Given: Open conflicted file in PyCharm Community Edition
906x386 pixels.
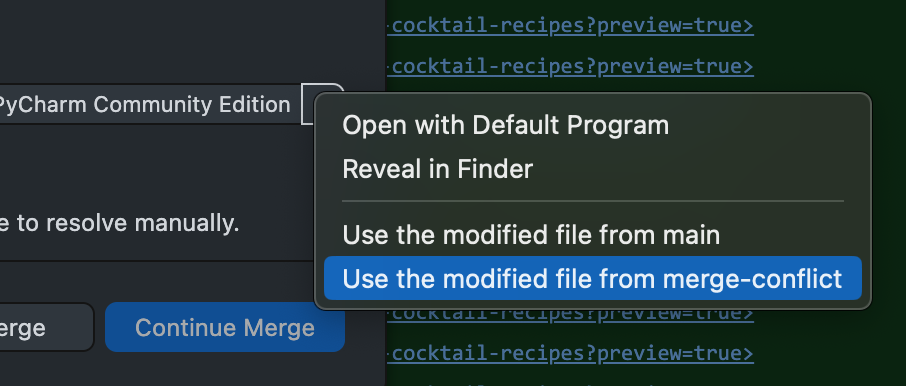Looking at the screenshot, I should click(150, 104).
